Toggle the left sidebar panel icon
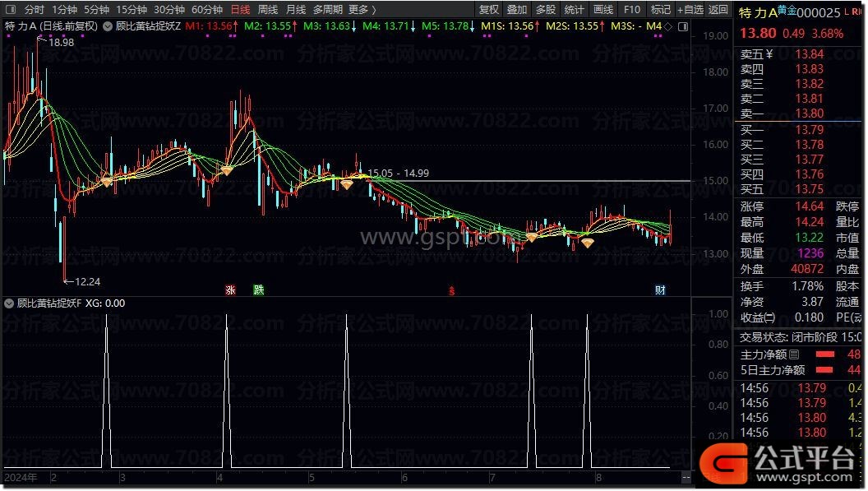868x491 pixels. (11, 9)
